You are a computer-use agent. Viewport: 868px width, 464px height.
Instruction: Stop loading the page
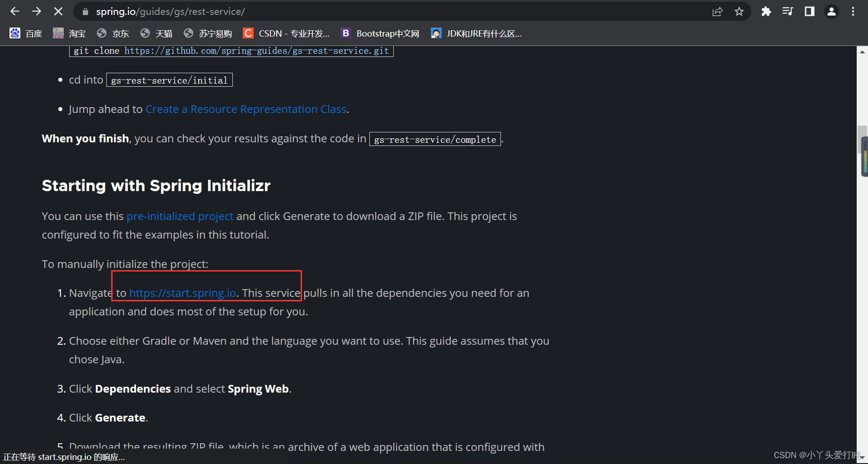(58, 11)
